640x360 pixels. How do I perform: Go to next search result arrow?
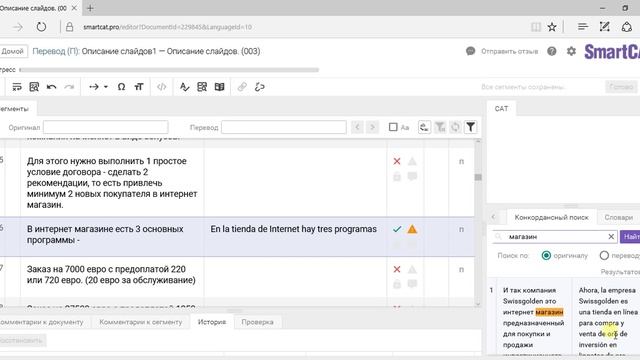[x=372, y=127]
